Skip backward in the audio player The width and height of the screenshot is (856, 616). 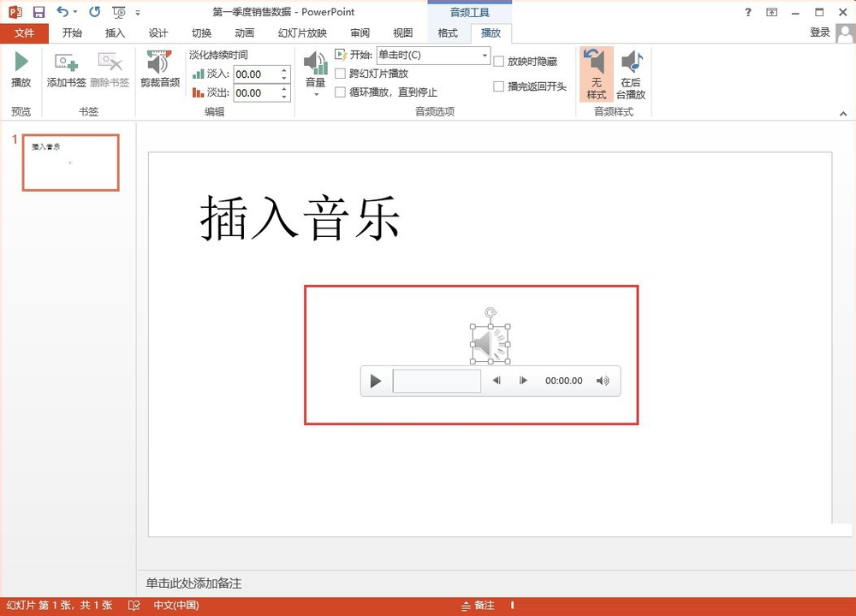pyautogui.click(x=496, y=380)
